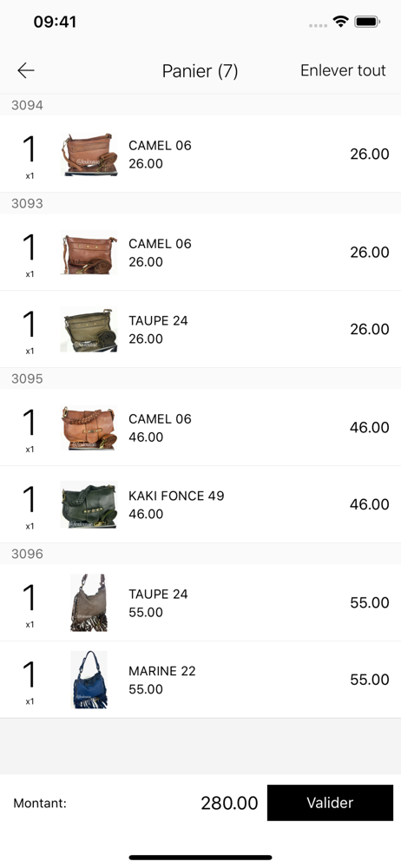401x868 pixels.
Task: View the braided CAMEL 06 bag picture
Action: click(x=89, y=427)
